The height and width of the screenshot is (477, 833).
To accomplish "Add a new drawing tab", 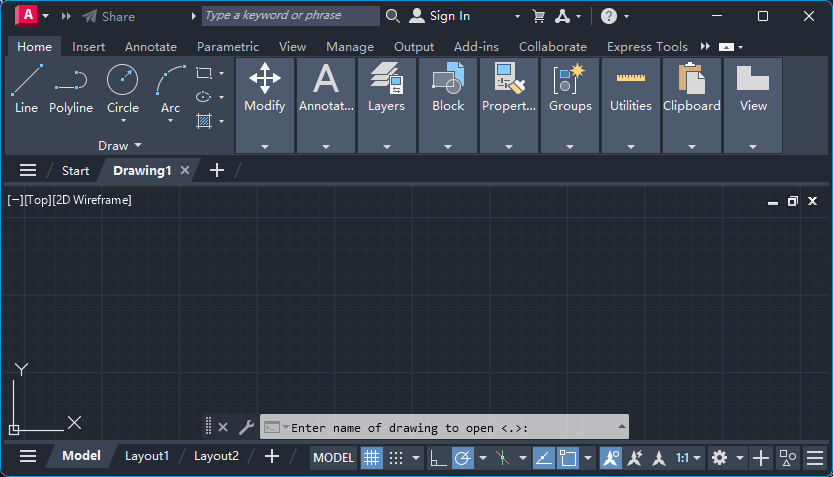I will (217, 171).
